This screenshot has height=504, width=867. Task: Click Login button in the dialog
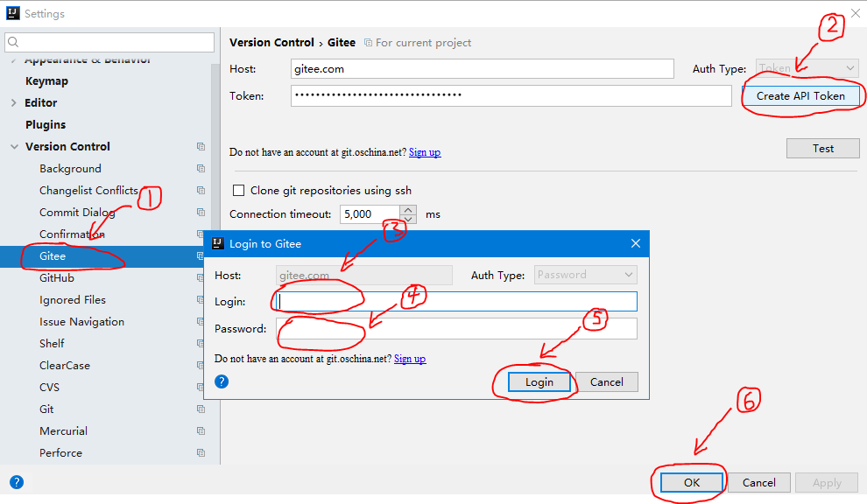(x=539, y=381)
